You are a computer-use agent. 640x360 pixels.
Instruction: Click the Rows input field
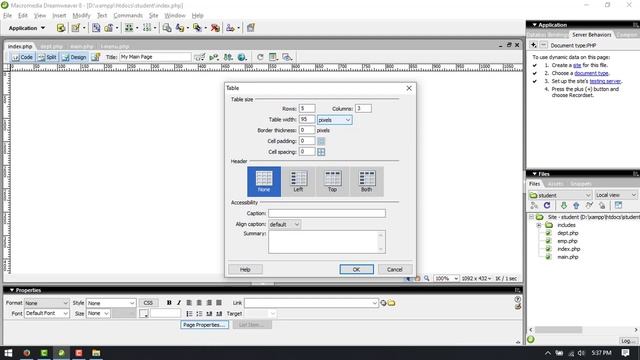click(x=307, y=109)
